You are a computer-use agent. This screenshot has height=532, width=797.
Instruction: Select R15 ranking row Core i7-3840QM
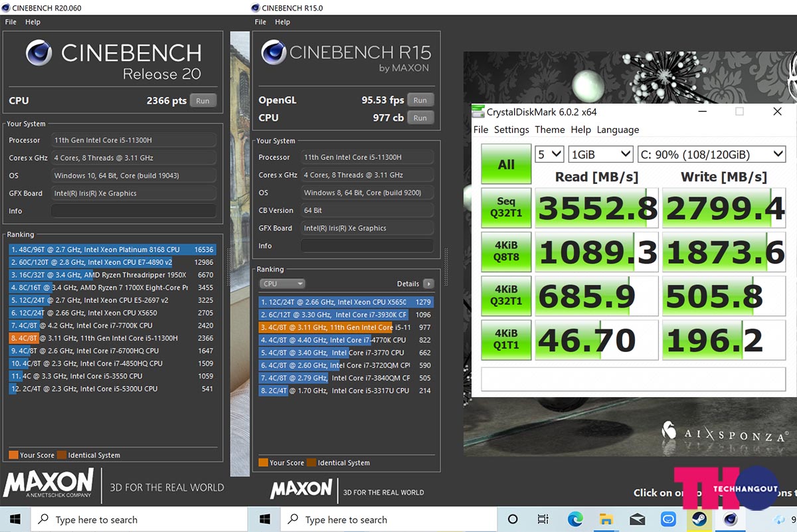click(x=346, y=378)
